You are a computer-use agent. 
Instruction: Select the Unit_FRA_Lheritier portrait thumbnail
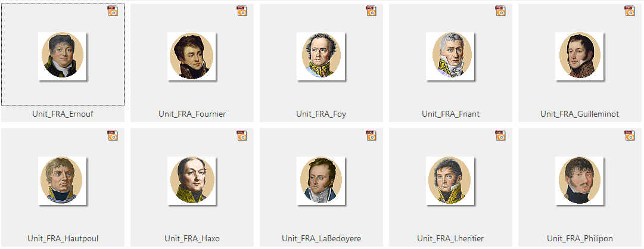click(450, 180)
